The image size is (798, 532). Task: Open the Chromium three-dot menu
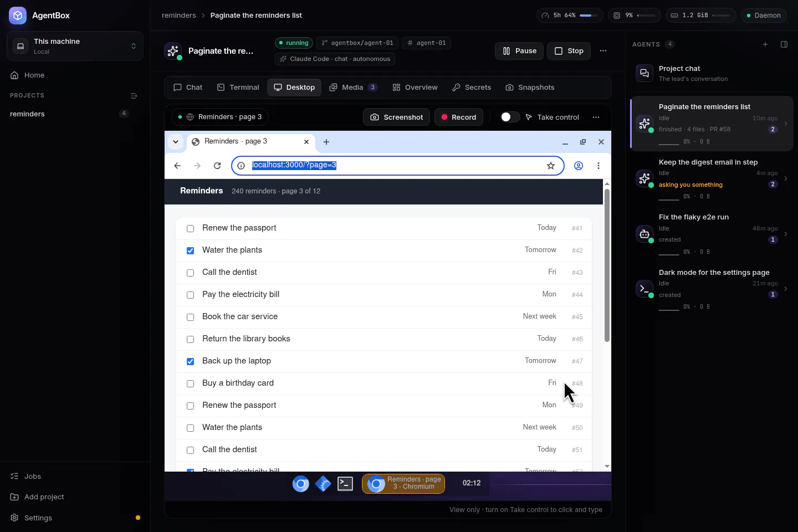(598, 166)
